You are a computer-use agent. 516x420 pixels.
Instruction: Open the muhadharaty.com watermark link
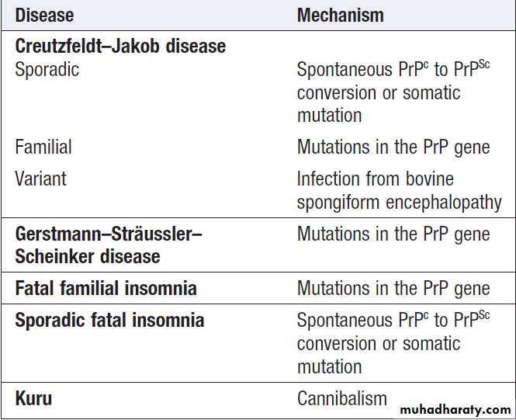pos(455,409)
